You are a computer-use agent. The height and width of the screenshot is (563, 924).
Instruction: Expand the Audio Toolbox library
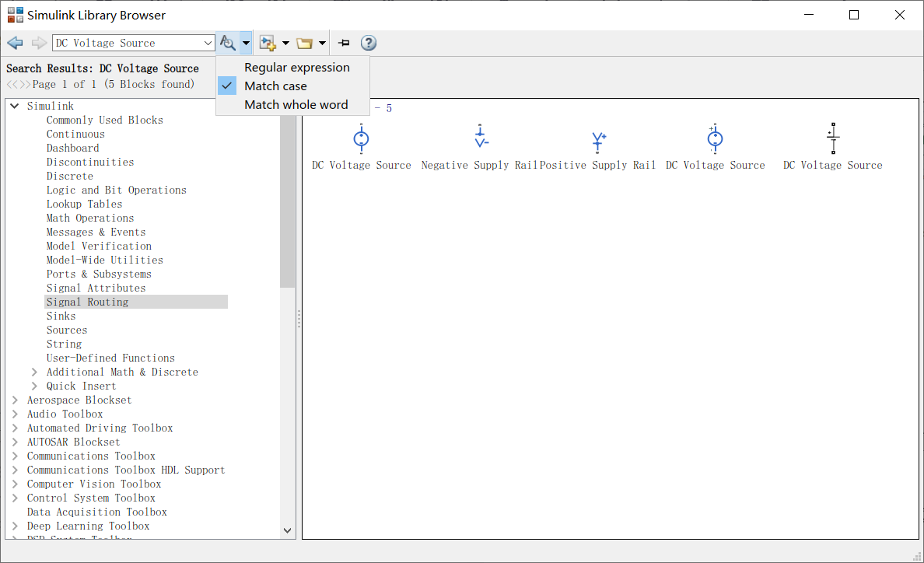(16, 414)
